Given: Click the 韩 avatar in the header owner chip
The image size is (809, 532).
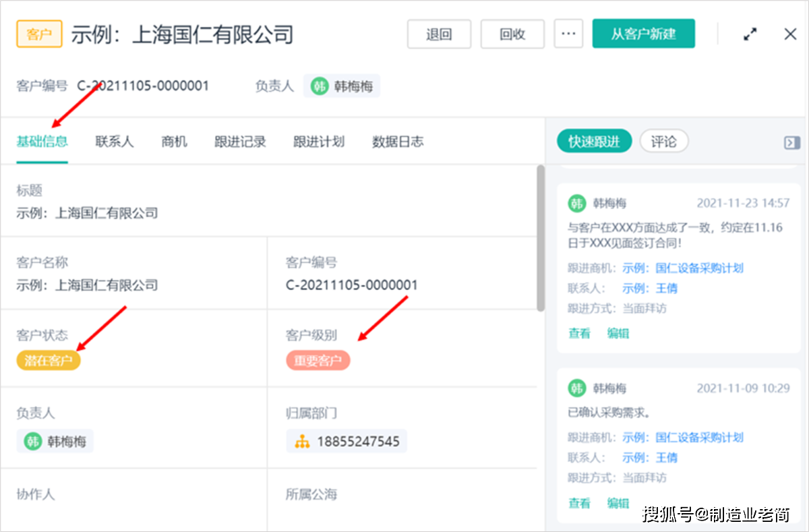Looking at the screenshot, I should [x=320, y=87].
